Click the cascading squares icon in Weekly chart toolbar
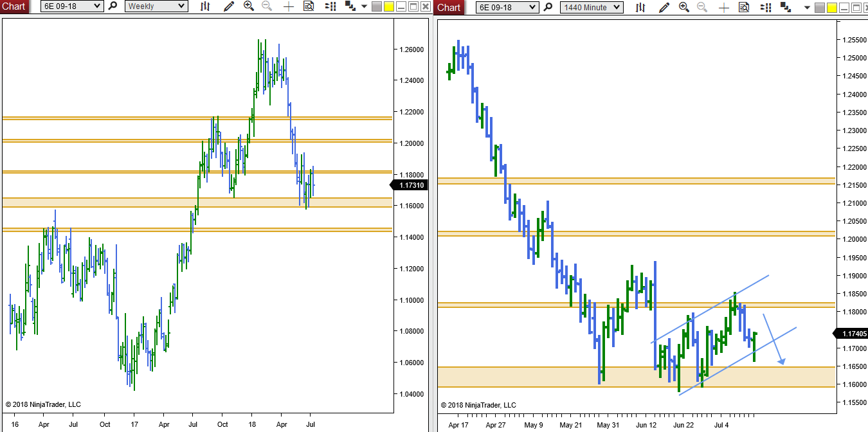 350,6
